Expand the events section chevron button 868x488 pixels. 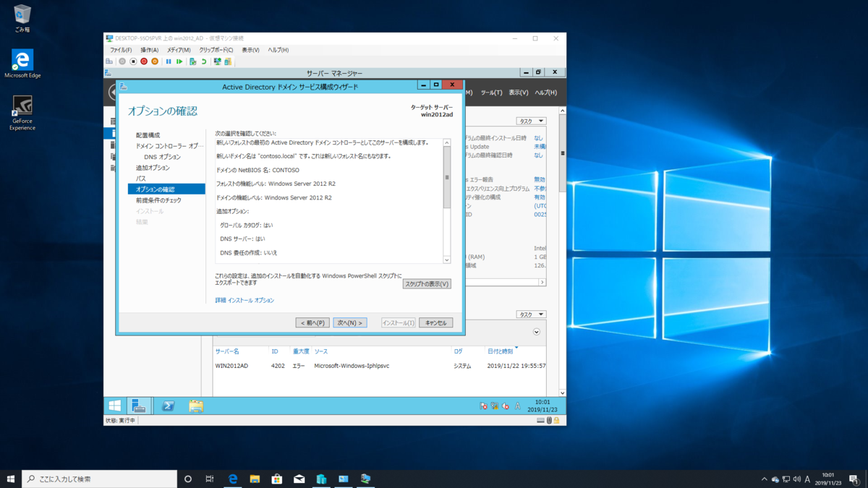tap(537, 332)
